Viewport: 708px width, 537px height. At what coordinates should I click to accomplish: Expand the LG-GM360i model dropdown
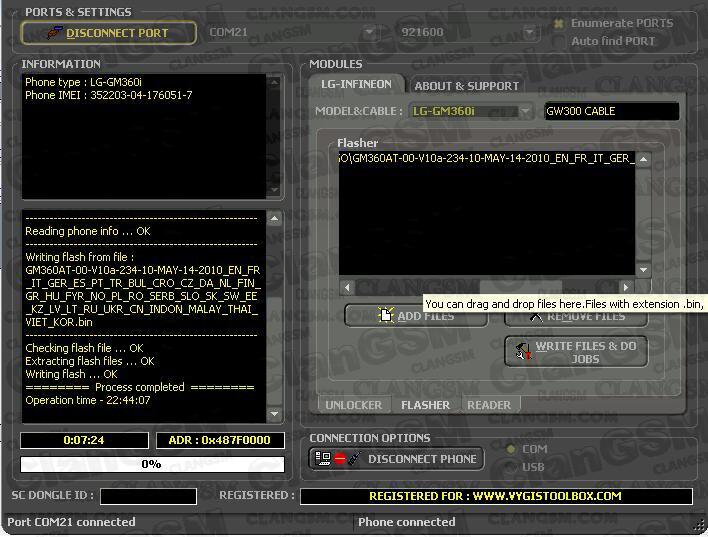click(x=526, y=111)
